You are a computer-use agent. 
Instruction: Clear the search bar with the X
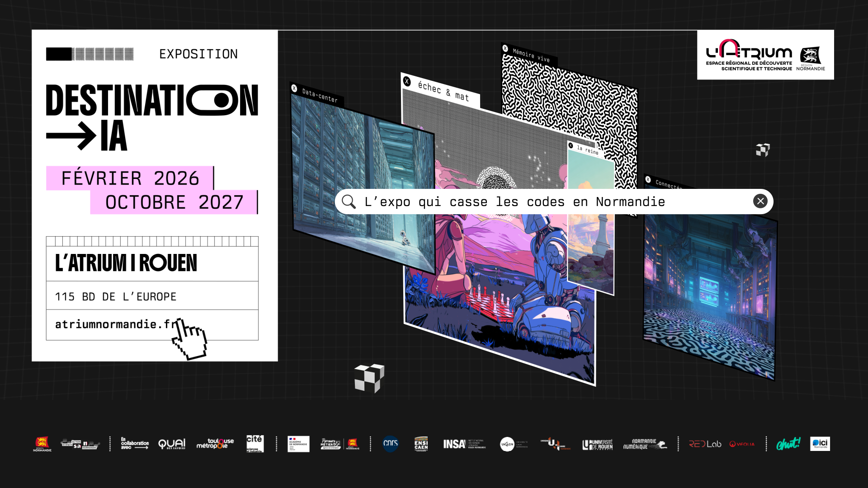coord(760,201)
